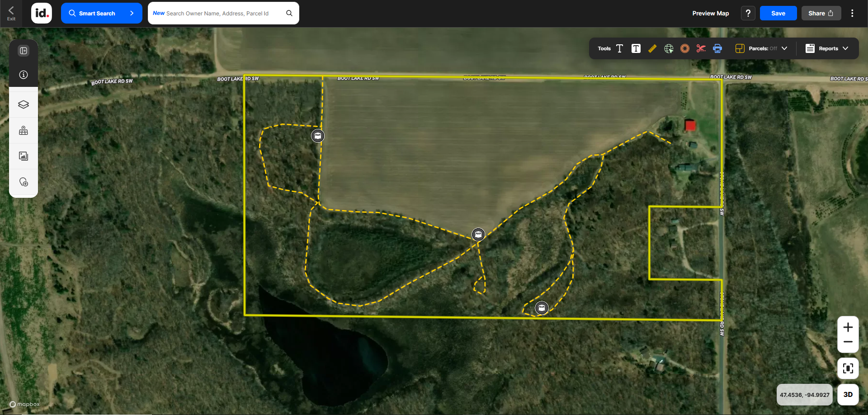Click the add location pin icon
868x415 pixels.
coord(23,181)
